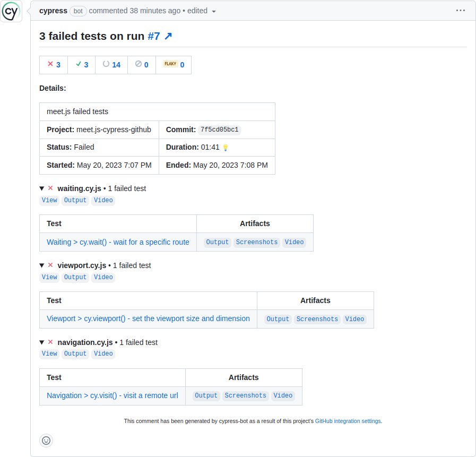Open the FLAKY tests count badge
The height and width of the screenshot is (457, 476).
click(174, 65)
